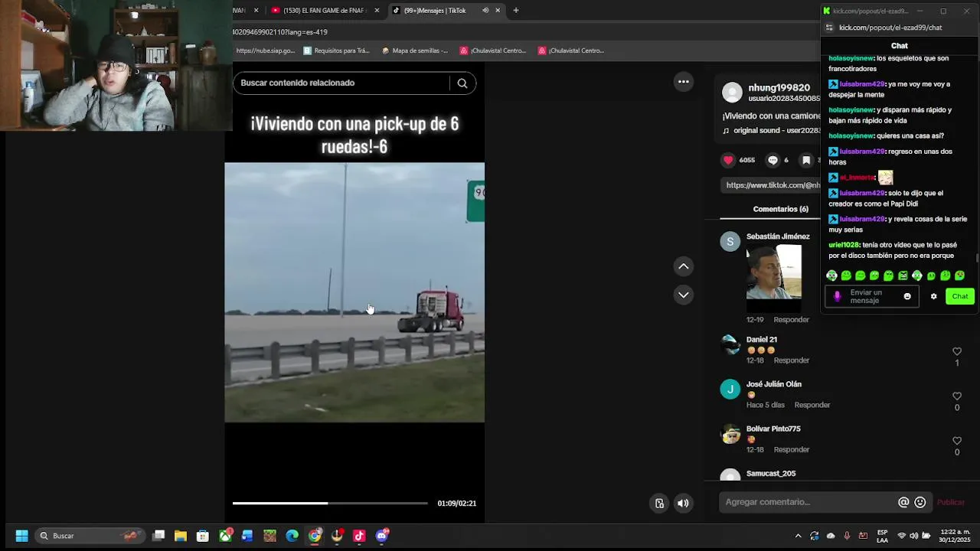Image resolution: width=980 pixels, height=551 pixels.
Task: Open Microsoft Edge from taskbar
Action: pyautogui.click(x=292, y=536)
